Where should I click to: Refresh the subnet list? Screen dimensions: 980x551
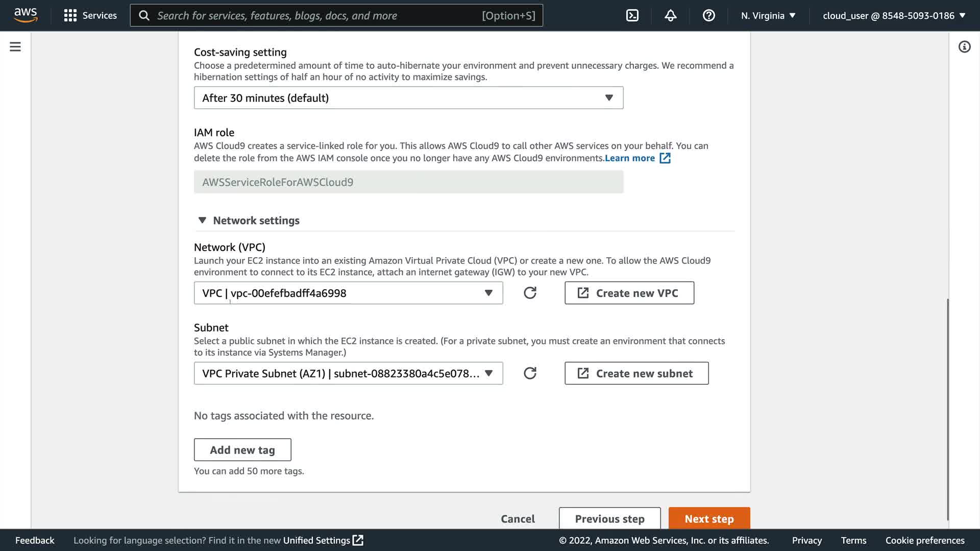pos(530,373)
